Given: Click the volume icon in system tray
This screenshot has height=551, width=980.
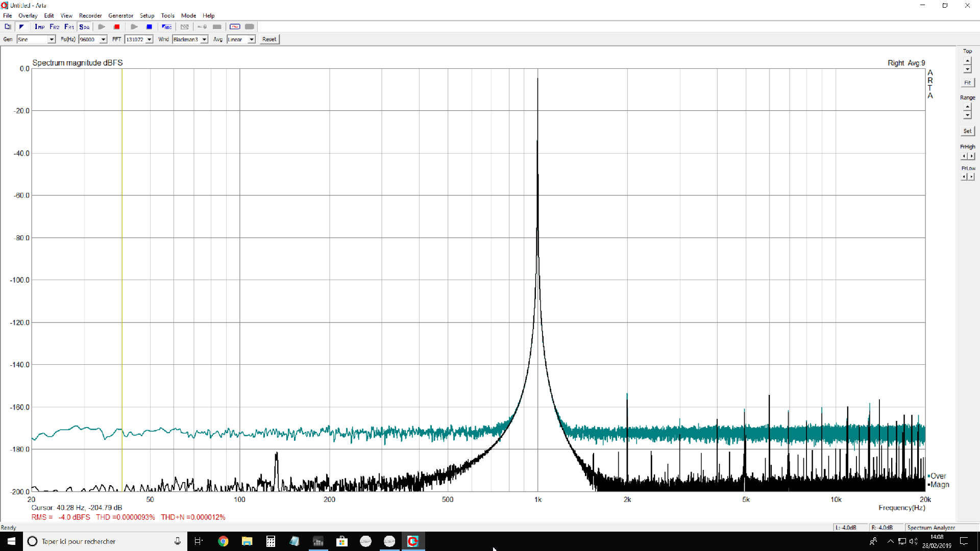Looking at the screenshot, I should (x=913, y=541).
